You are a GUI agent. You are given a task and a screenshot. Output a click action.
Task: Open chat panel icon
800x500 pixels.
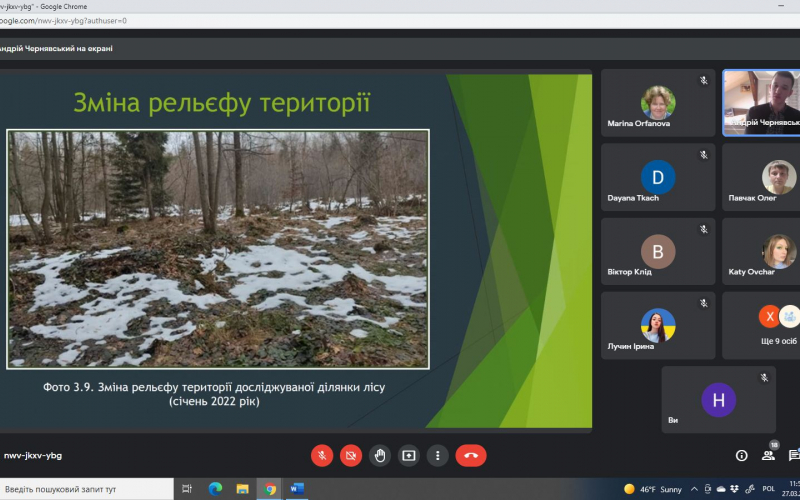coord(794,456)
